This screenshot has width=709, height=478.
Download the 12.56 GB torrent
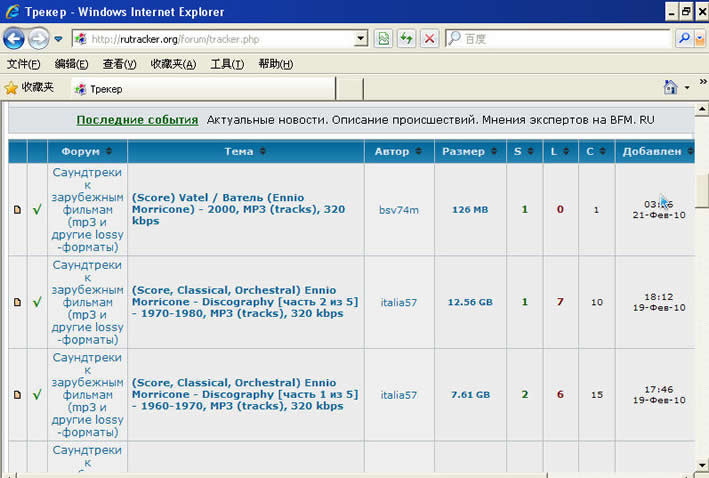(x=470, y=302)
